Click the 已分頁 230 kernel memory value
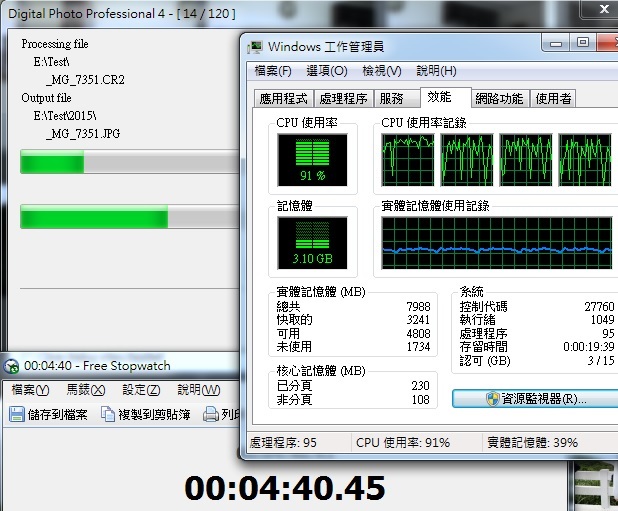 pyautogui.click(x=420, y=385)
